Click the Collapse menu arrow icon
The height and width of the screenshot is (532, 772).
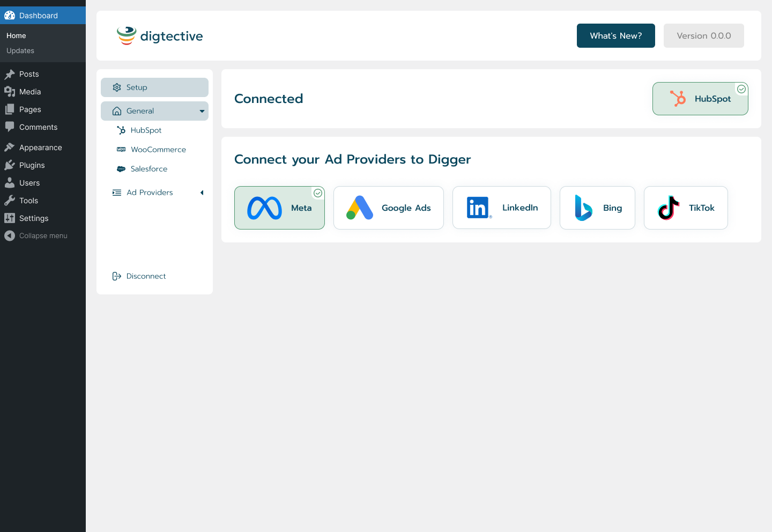click(x=10, y=235)
